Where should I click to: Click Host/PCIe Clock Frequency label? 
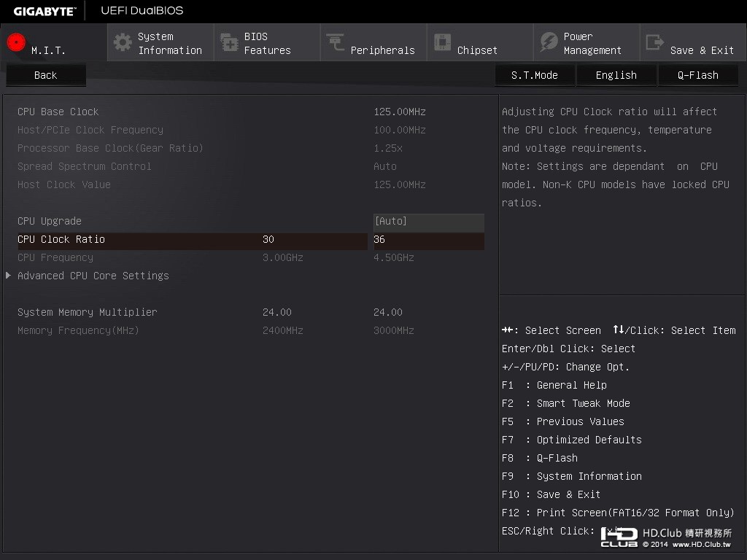tap(90, 130)
